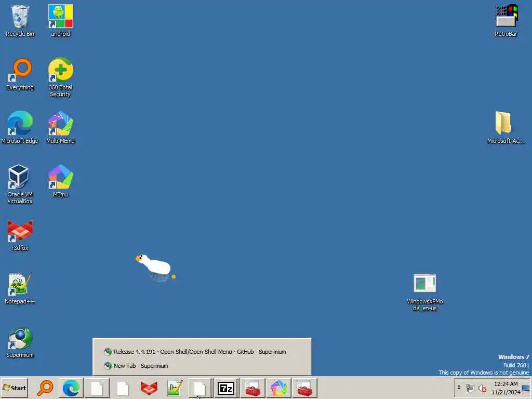The image size is (532, 399).
Task: Open the Microsoft-Ac... folder on desktop
Action: point(506,128)
